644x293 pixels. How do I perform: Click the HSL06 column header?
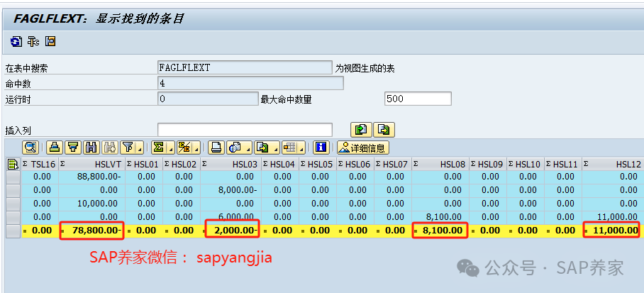pos(355,165)
